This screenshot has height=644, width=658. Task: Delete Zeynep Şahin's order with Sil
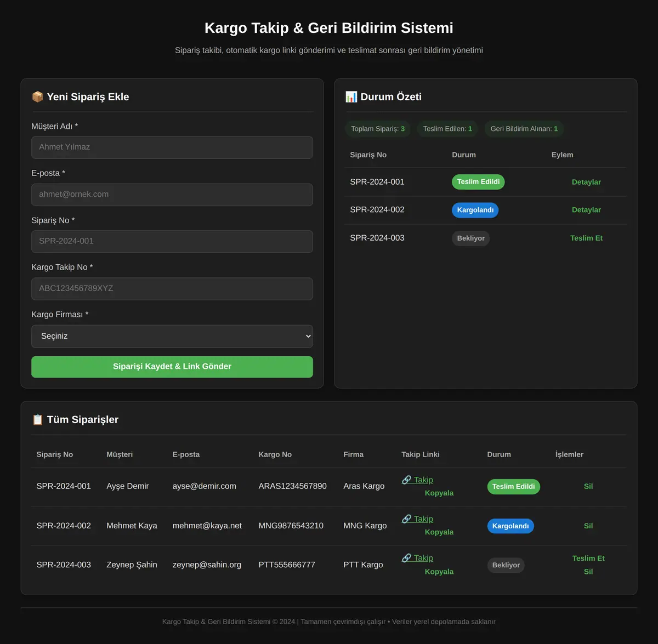pos(588,571)
